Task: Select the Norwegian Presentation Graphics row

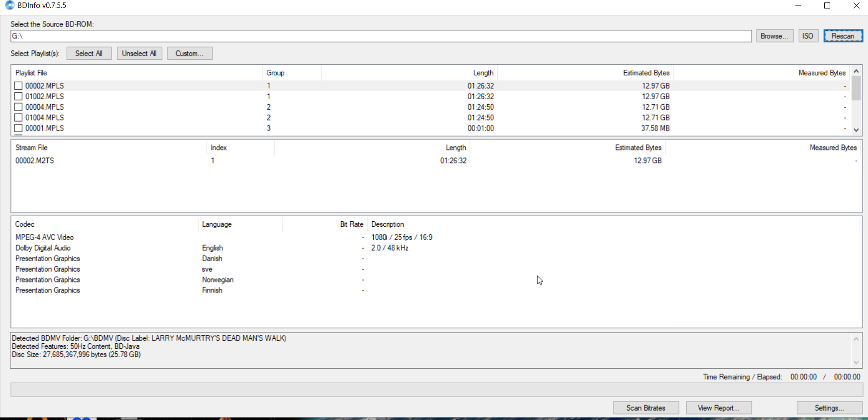Action: click(x=436, y=280)
